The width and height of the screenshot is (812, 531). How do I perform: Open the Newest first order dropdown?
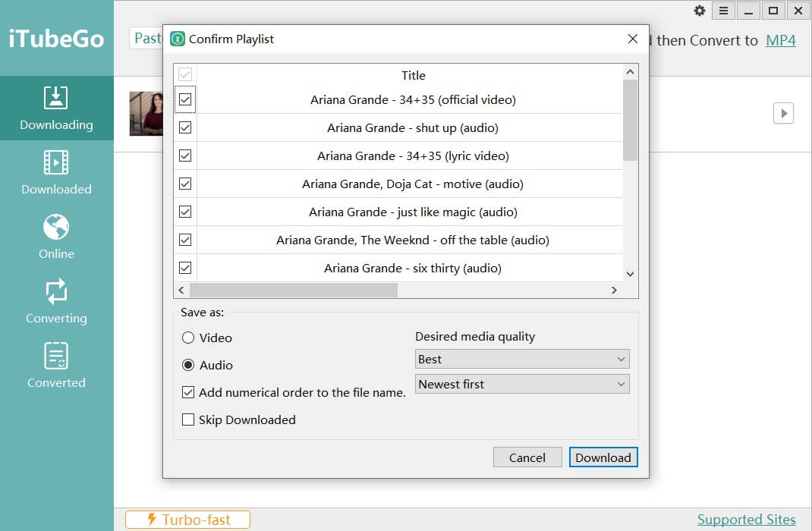click(x=522, y=384)
